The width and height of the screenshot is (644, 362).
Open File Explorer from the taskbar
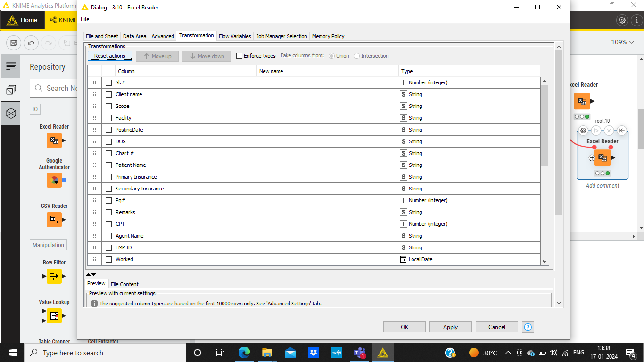[x=267, y=353]
